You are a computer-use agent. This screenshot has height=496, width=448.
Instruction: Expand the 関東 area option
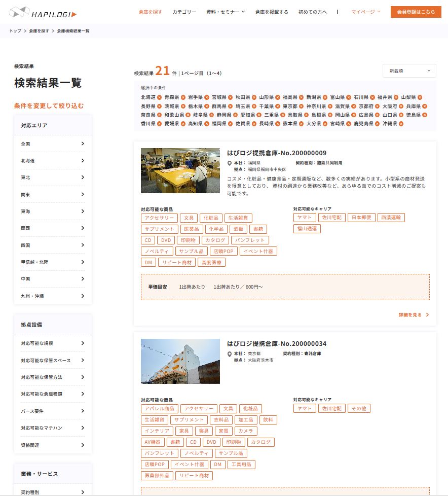tap(53, 195)
